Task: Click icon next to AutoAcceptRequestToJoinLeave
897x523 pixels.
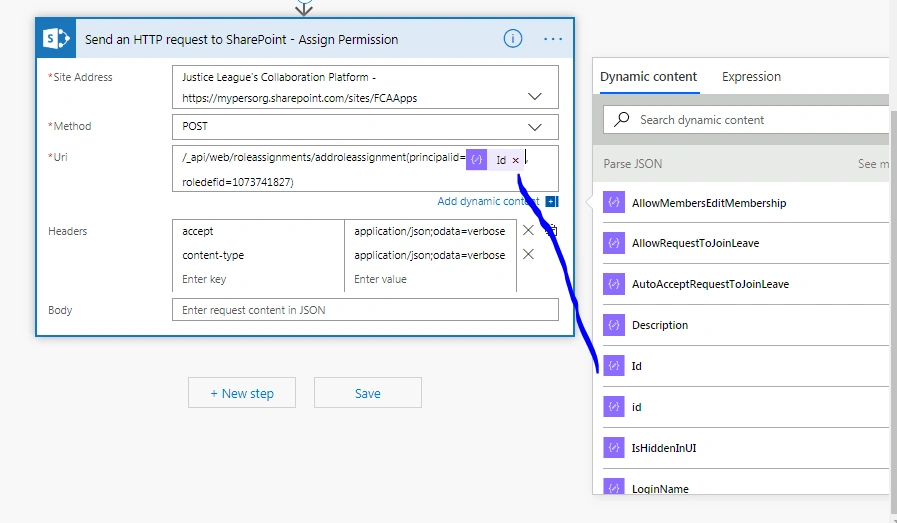Action: (x=613, y=284)
